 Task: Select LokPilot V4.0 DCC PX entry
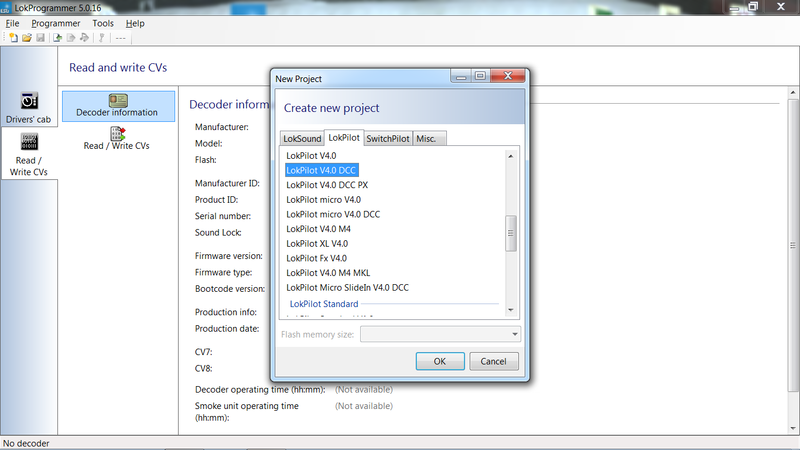(x=327, y=185)
